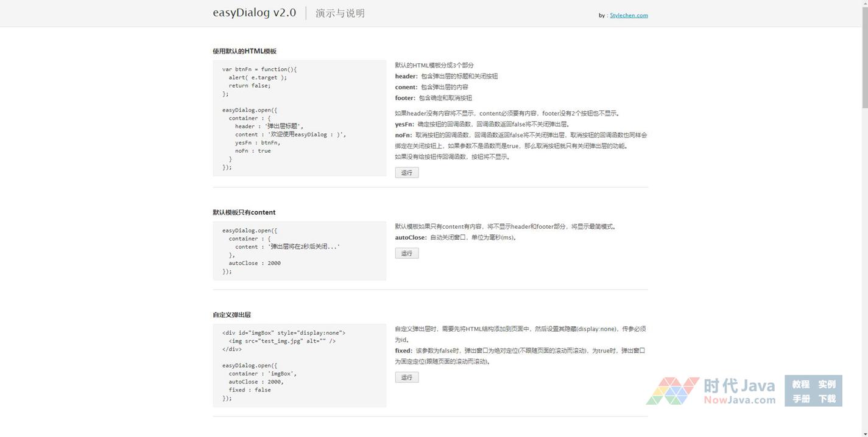Click the 下载 link in the watermark panel
This screenshot has height=437, width=868.
coord(827,399)
